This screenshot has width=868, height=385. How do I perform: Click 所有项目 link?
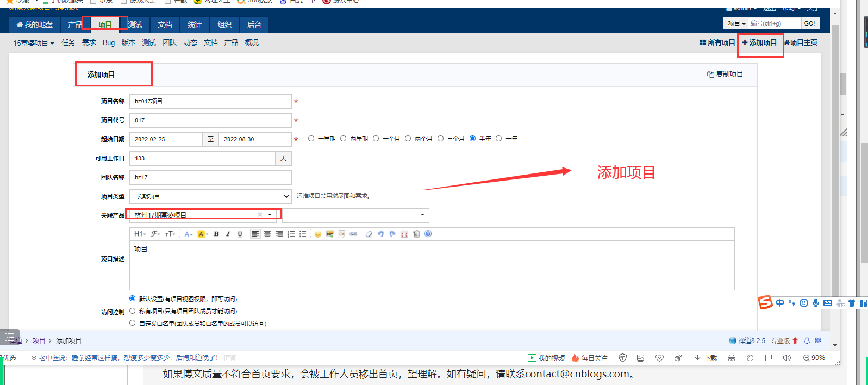coord(717,42)
